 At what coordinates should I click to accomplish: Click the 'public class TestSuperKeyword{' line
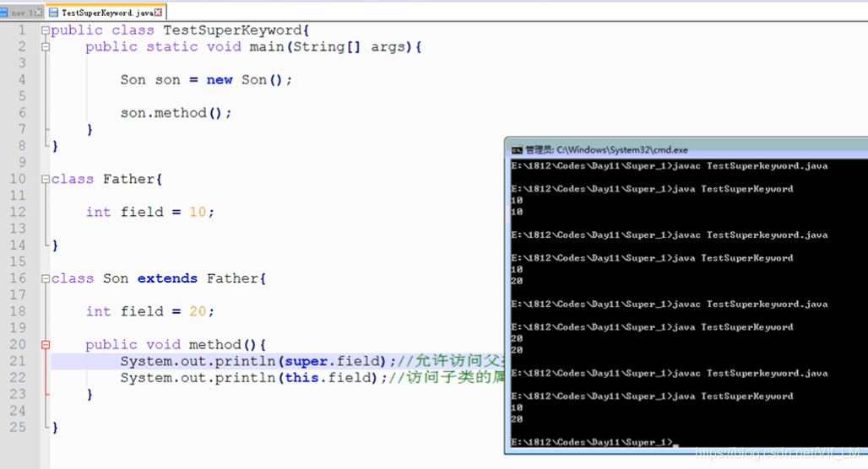click(x=180, y=30)
